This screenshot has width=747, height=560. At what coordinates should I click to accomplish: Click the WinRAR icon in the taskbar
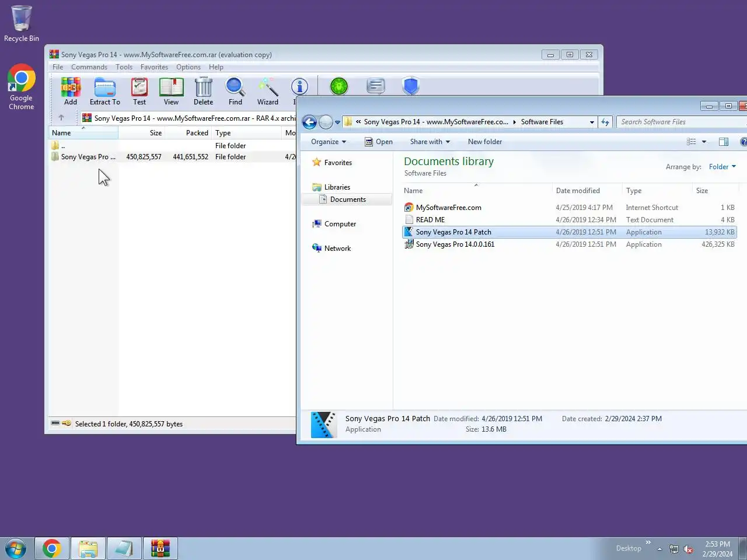coord(160,549)
